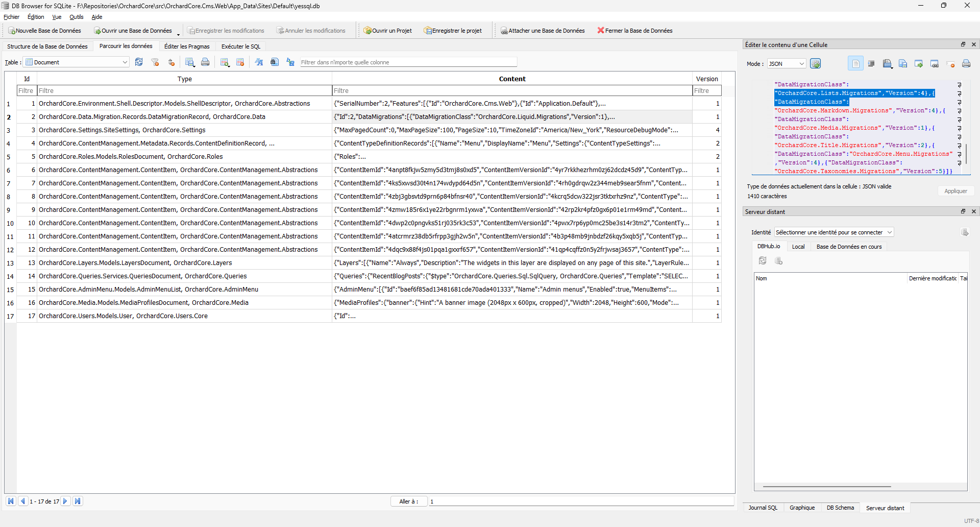Switch to the Local tab in Serveur distant

point(798,246)
